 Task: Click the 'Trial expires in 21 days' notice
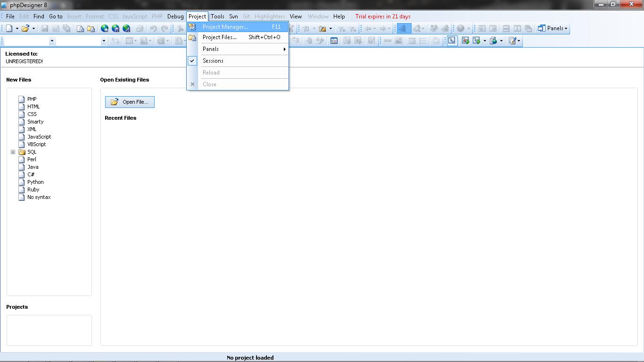[x=383, y=16]
